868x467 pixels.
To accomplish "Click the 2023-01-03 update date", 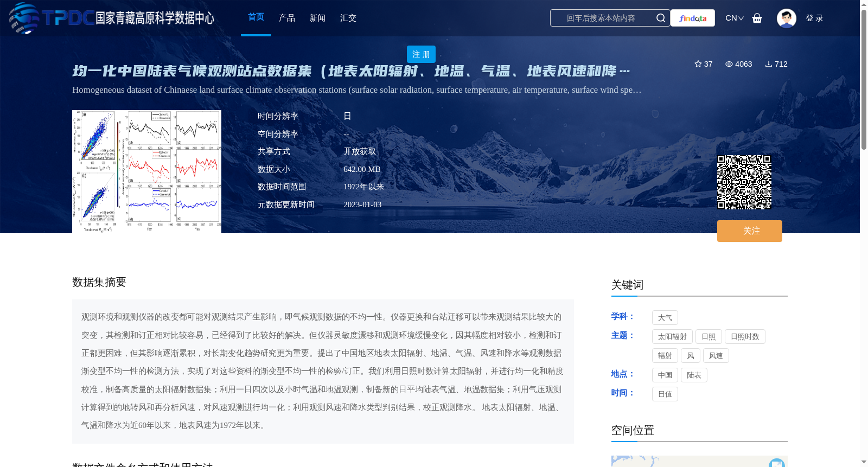I will pos(362,204).
